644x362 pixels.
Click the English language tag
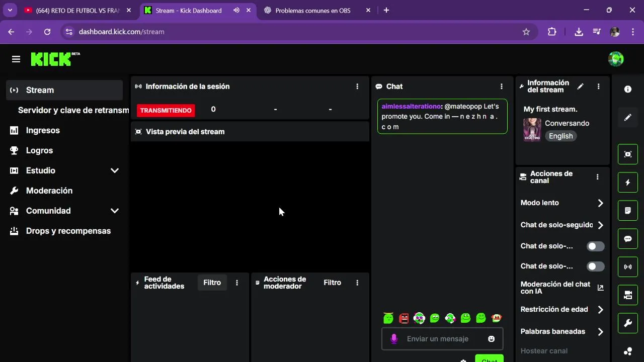(560, 136)
